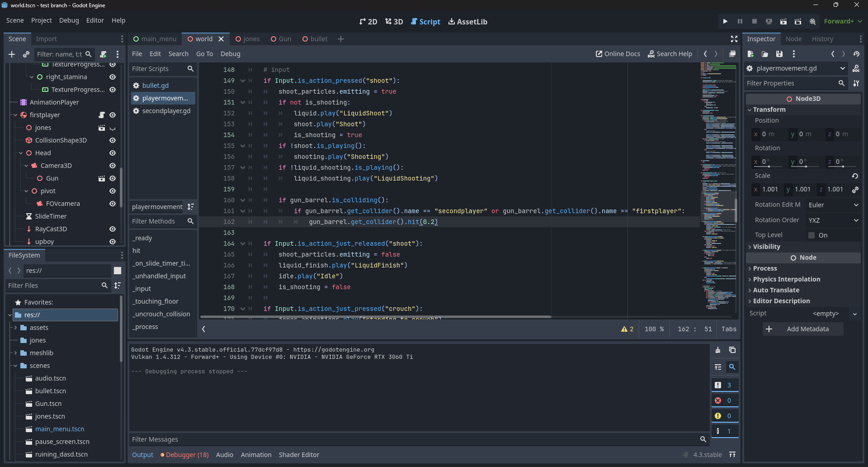Run the current scene with the clapperboard play icon
This screenshot has height=467, width=868.
[783, 21]
